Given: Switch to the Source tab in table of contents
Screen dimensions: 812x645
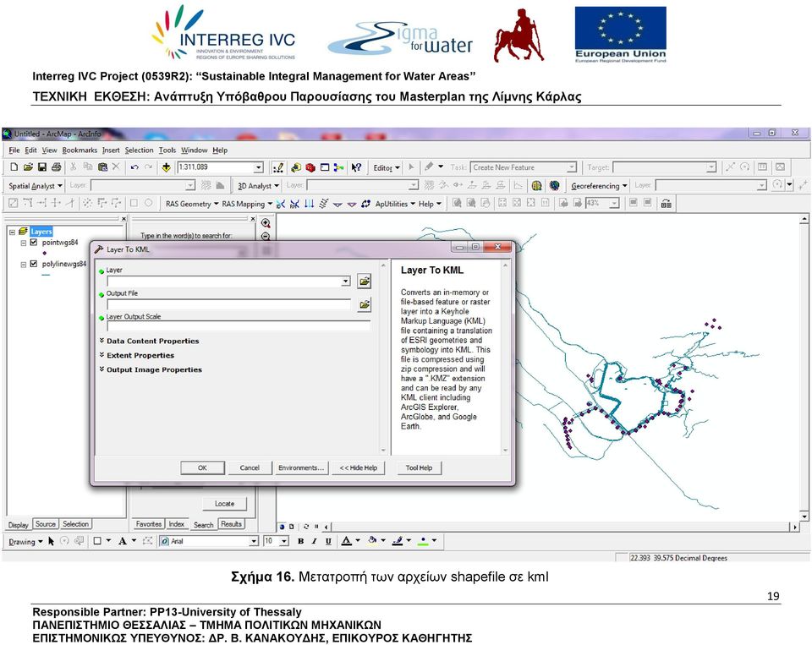Looking at the screenshot, I should coord(46,524).
